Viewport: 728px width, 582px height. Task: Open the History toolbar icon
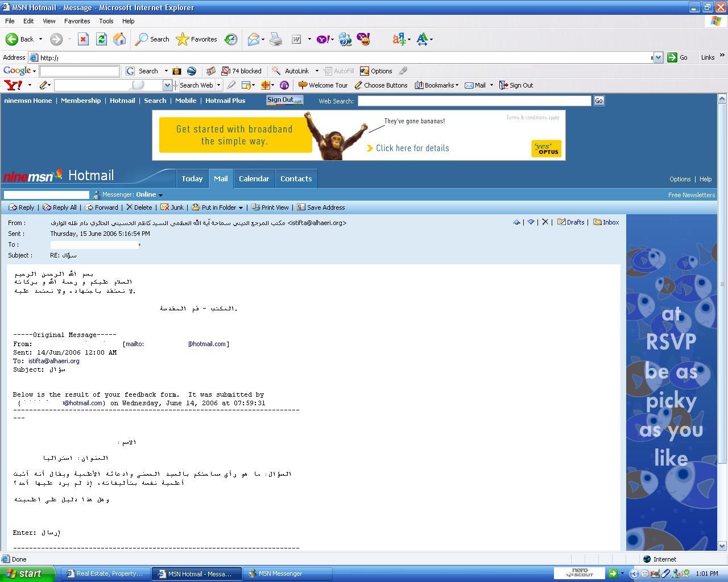(231, 39)
